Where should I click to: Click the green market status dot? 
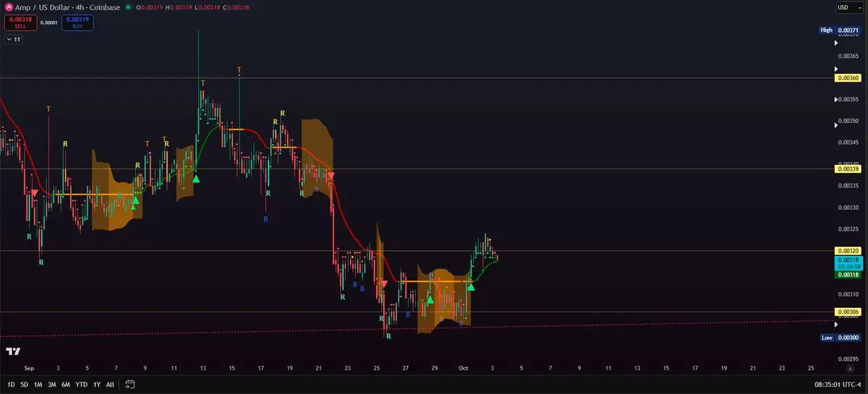pos(128,7)
